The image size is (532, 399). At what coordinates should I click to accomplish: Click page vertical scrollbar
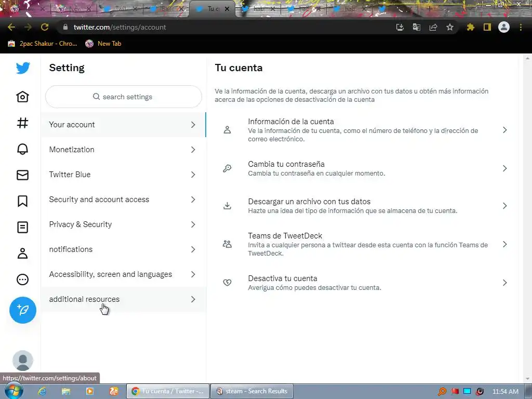[x=527, y=219]
